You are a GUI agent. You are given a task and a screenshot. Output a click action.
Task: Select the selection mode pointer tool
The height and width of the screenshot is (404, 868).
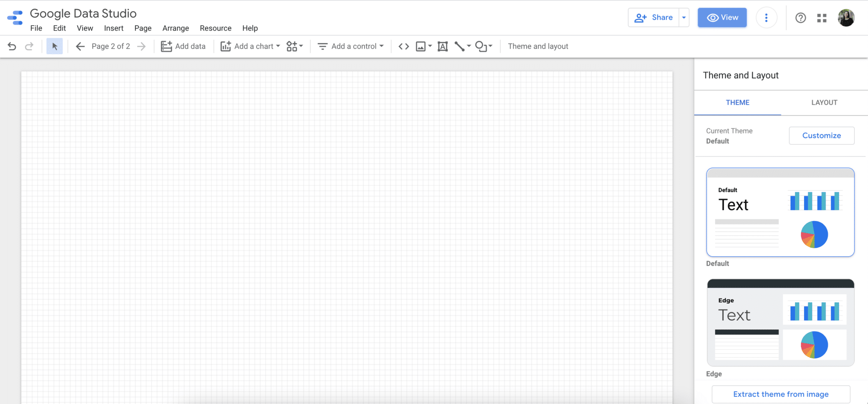pyautogui.click(x=55, y=47)
